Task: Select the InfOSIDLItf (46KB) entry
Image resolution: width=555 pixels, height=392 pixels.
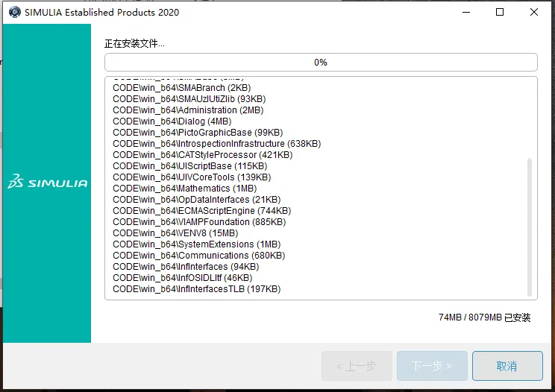Action: coord(183,278)
